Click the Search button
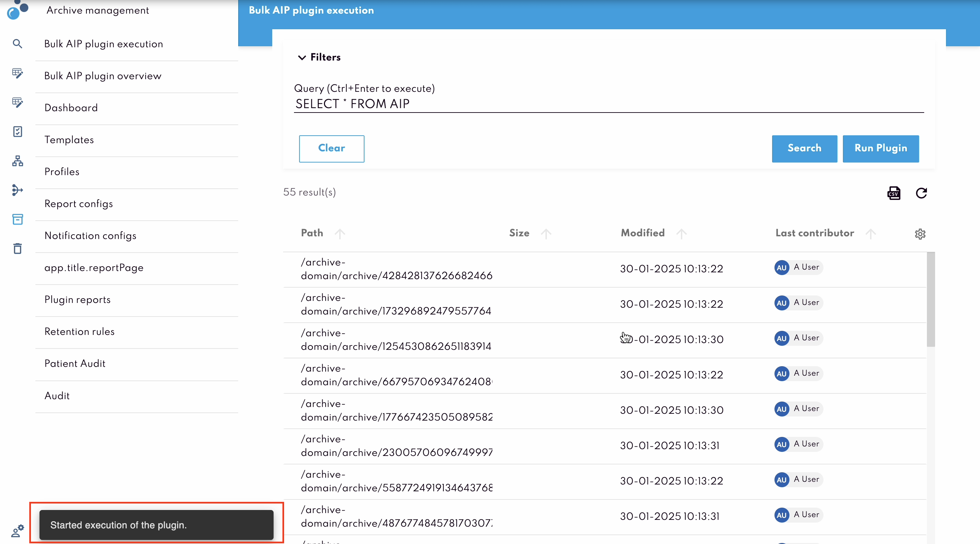The image size is (980, 544). point(804,149)
